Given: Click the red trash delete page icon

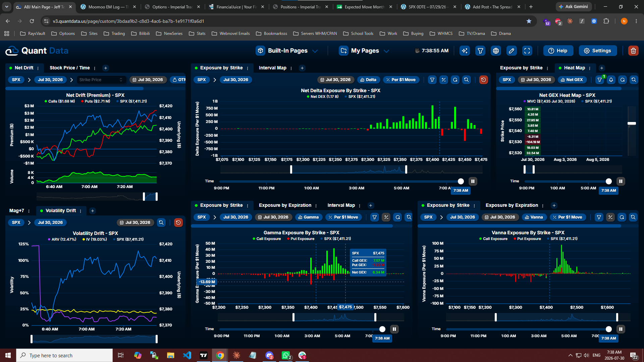Looking at the screenshot, I should pos(633,51).
